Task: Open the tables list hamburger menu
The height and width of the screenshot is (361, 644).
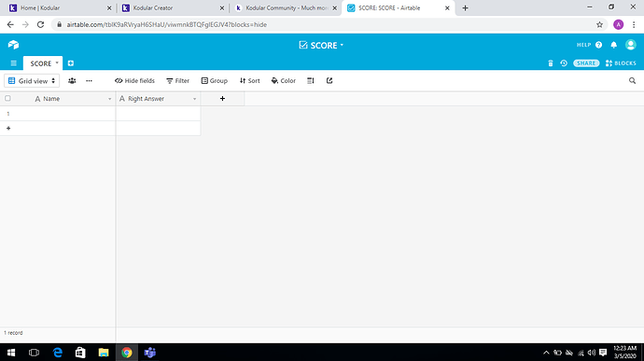Action: (14, 63)
